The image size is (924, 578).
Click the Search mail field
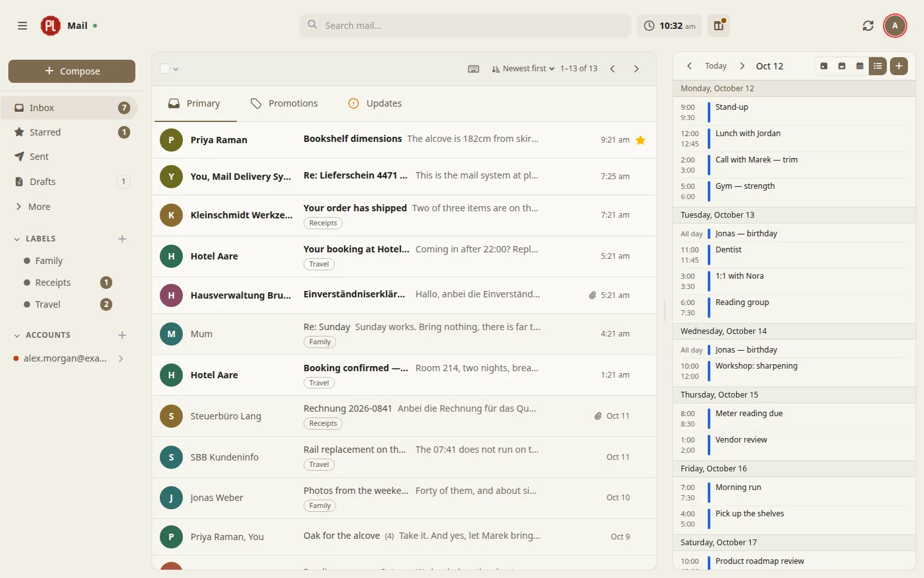coord(465,26)
